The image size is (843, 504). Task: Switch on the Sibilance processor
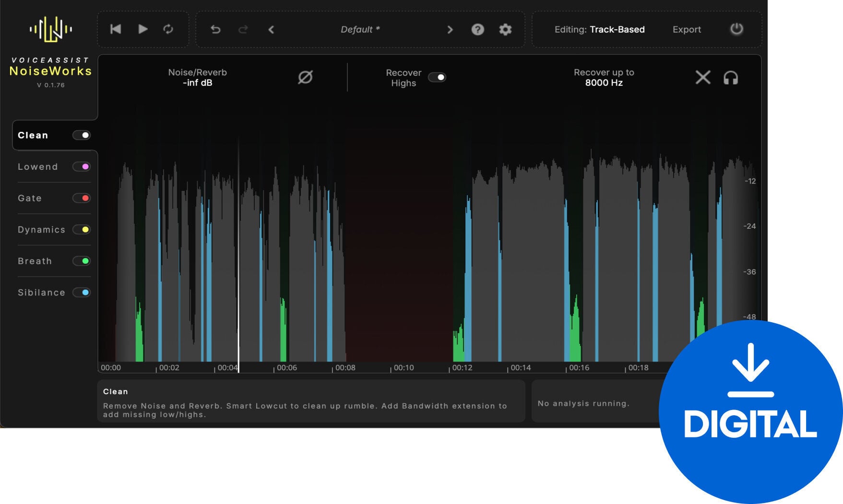82,292
